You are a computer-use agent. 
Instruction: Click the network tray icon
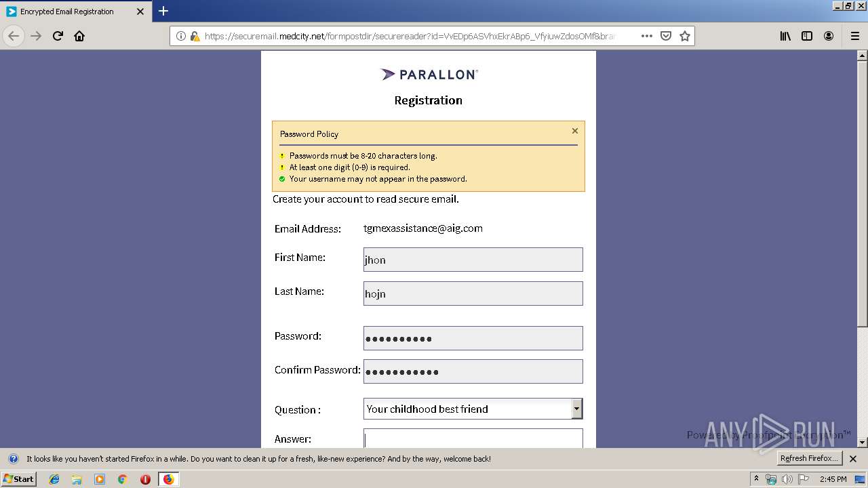(771, 479)
